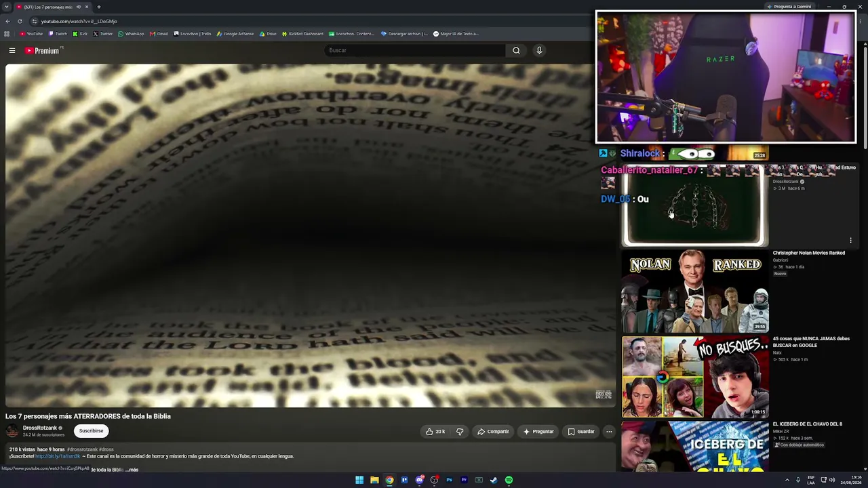Open the Locochon Trello bookmark
The width and height of the screenshot is (868, 488).
[x=193, y=34]
